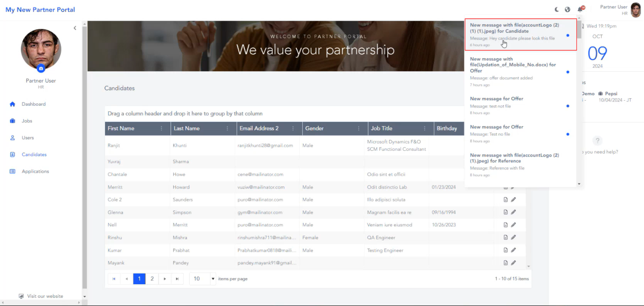Image resolution: width=644 pixels, height=306 pixels.
Task: Go to previous page pager arrow
Action: pyautogui.click(x=126, y=279)
